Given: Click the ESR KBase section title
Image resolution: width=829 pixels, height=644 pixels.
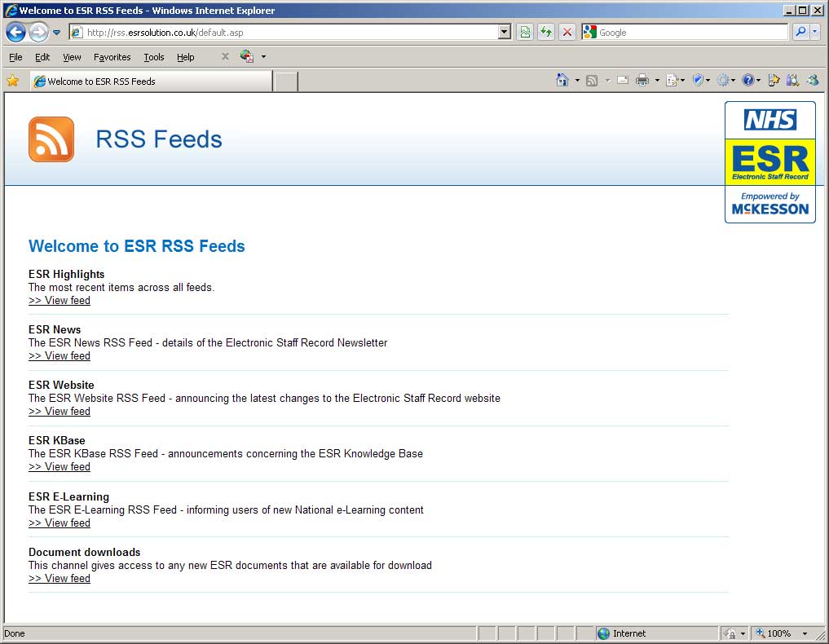Looking at the screenshot, I should (56, 440).
